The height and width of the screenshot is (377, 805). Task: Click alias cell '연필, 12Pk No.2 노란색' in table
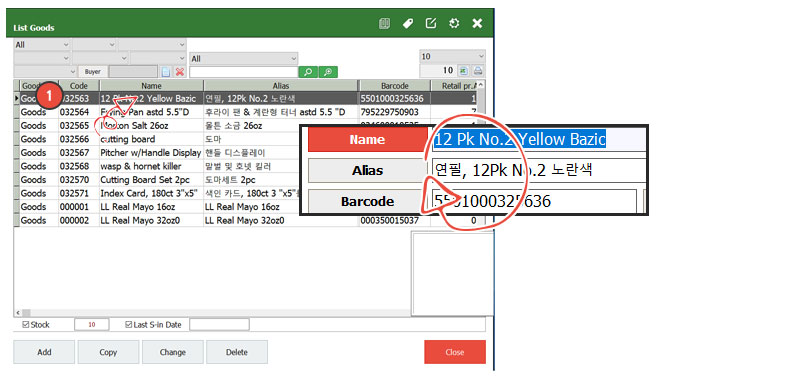coord(281,99)
